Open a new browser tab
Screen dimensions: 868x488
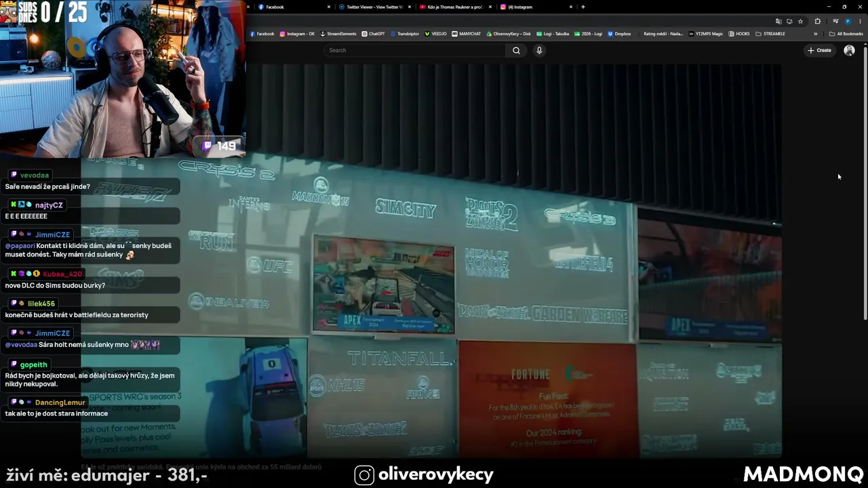(583, 7)
